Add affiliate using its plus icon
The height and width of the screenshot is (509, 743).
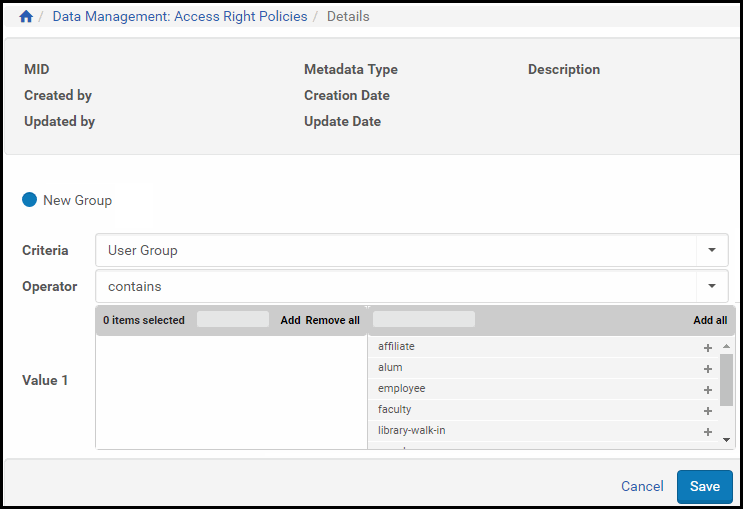point(708,348)
